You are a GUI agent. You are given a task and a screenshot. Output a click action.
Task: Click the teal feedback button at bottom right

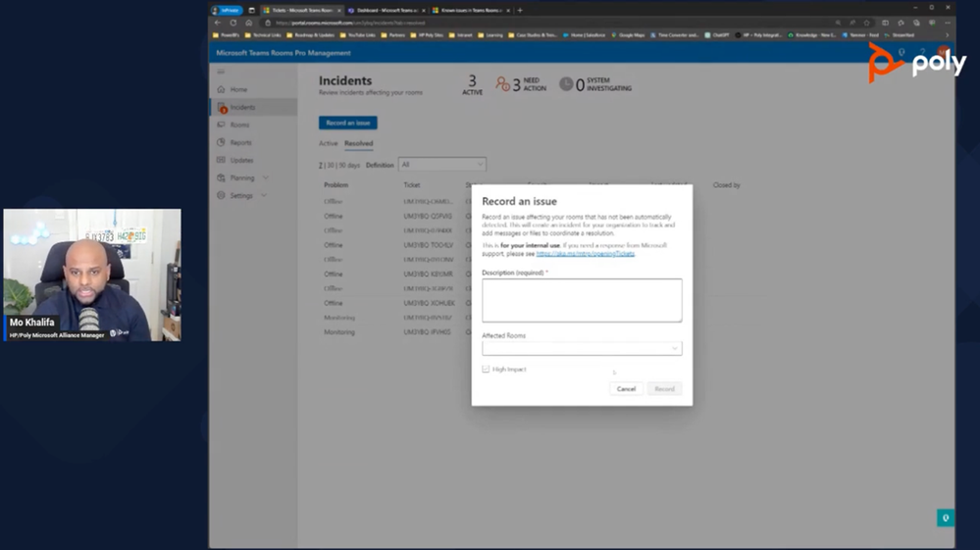coord(945,518)
